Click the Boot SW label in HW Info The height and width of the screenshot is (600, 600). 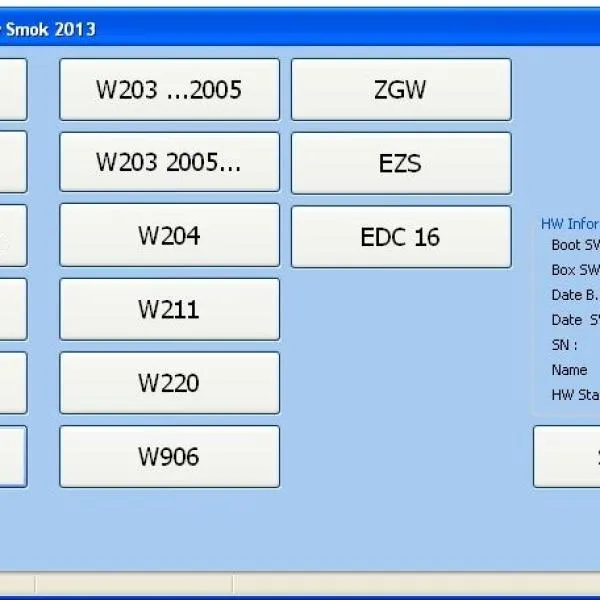click(575, 245)
